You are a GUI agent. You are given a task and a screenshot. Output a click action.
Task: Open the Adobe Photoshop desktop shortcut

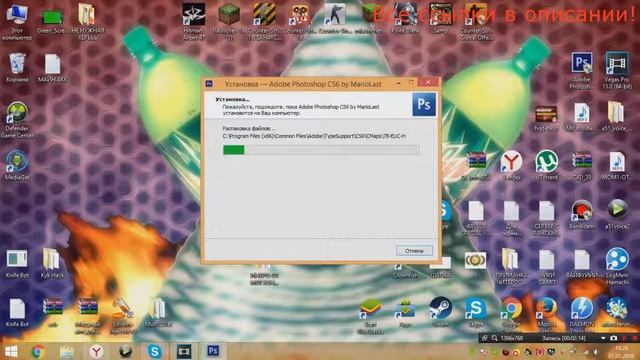pyautogui.click(x=582, y=70)
